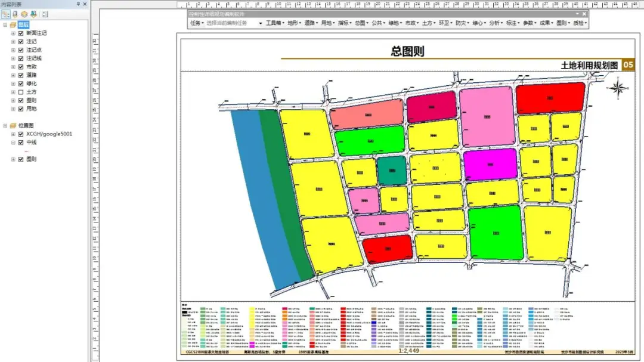Uncheck the 断面注记 layer checkbox
The width and height of the screenshot is (644, 362).
coord(21,33)
